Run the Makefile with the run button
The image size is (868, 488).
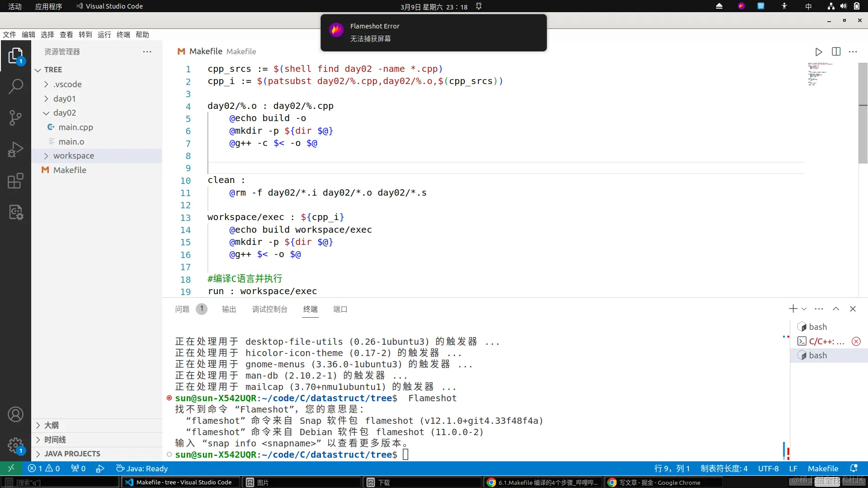(818, 52)
